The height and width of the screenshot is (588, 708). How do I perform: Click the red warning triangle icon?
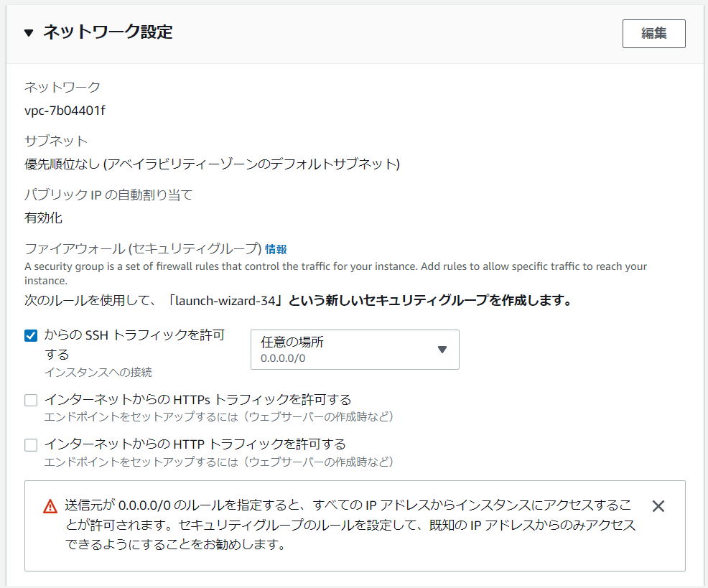[50, 506]
